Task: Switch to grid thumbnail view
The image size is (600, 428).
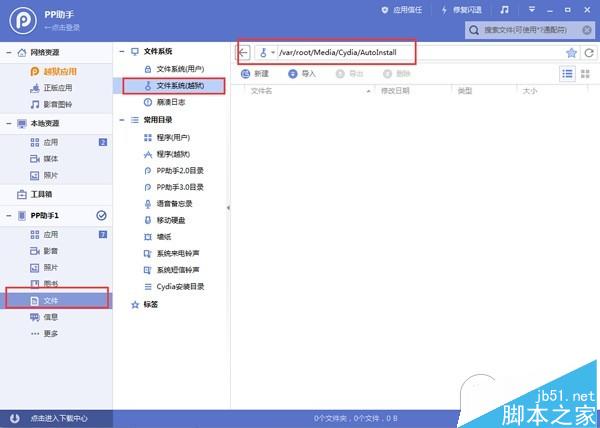Action: (585, 73)
